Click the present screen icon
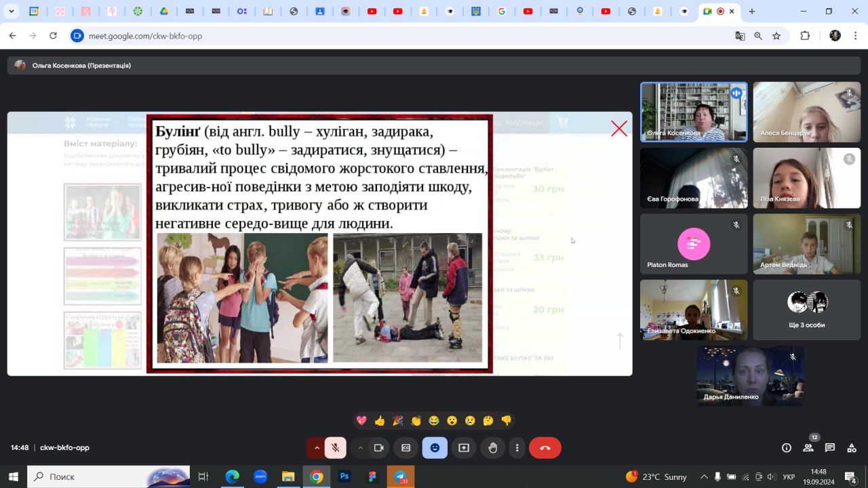This screenshot has height=488, width=868. point(464,448)
